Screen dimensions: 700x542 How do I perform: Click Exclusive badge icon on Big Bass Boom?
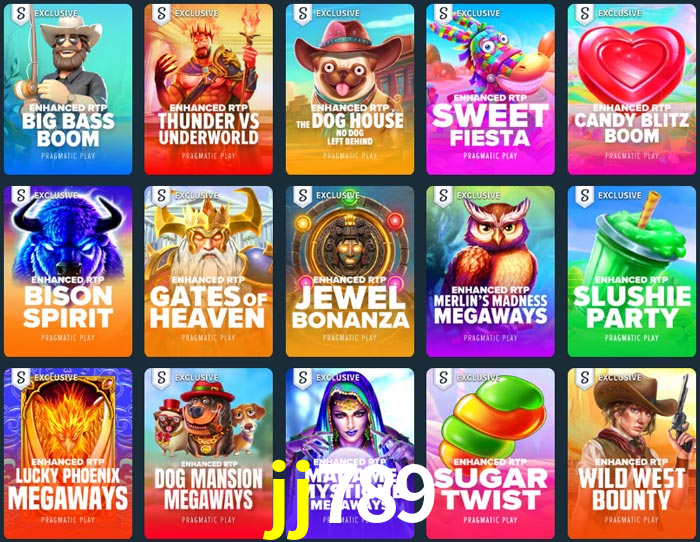pos(21,14)
